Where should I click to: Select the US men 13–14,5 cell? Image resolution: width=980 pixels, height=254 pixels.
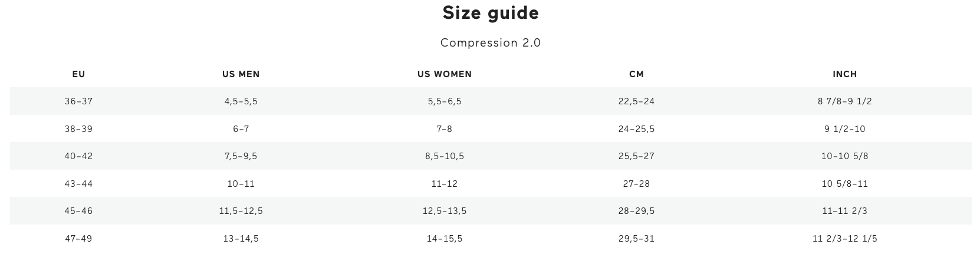point(241,239)
